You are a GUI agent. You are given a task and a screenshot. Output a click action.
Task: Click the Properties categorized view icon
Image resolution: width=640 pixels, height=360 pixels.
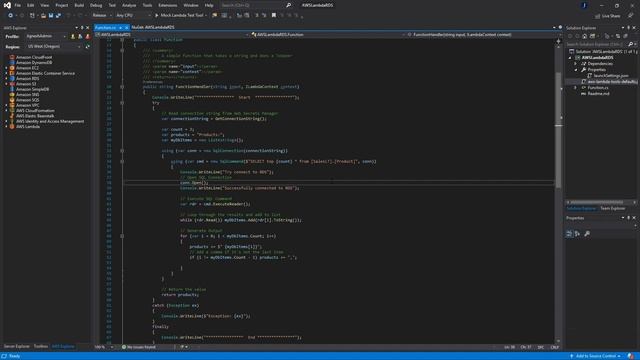[x=569, y=234]
